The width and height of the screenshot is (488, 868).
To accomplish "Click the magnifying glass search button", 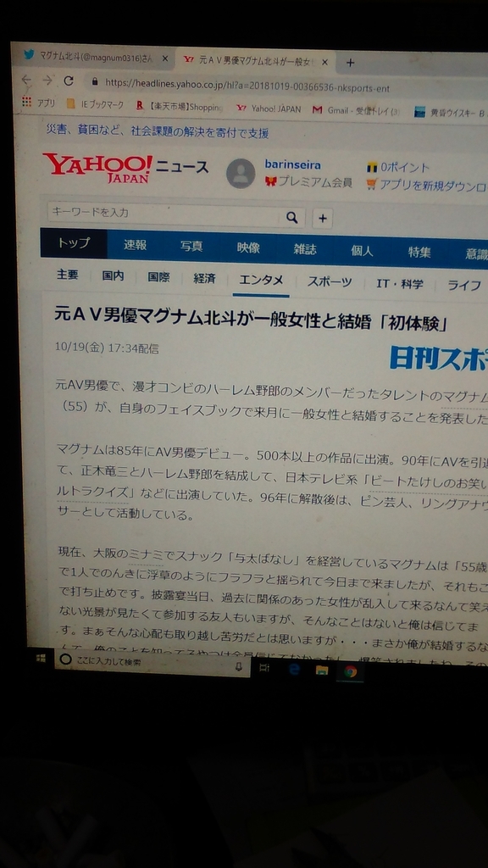I will (292, 218).
